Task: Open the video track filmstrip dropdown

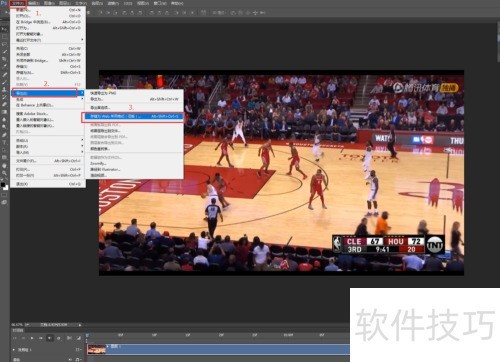Action: click(79, 349)
